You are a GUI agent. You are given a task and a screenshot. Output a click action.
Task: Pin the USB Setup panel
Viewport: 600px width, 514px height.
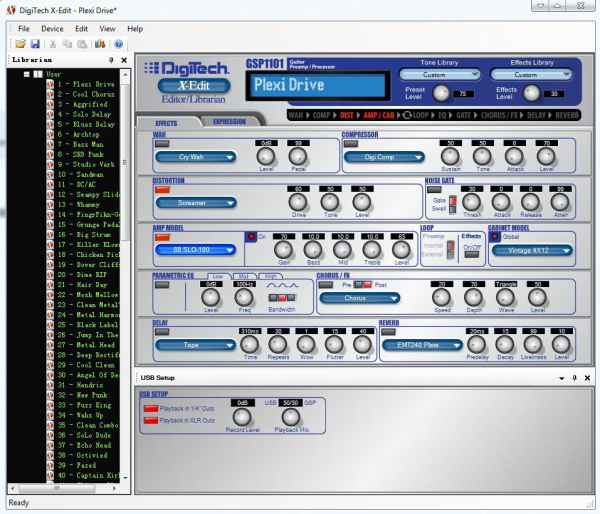[x=574, y=378]
